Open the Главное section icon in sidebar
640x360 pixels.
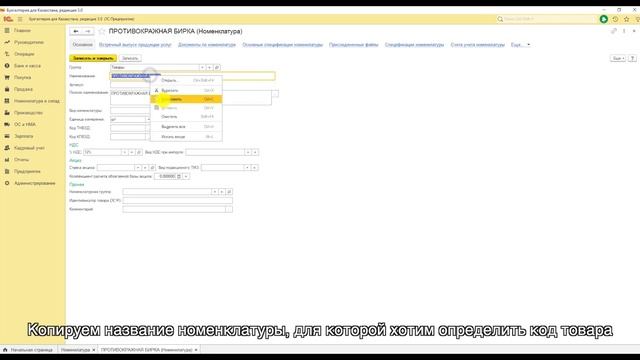coord(7,31)
